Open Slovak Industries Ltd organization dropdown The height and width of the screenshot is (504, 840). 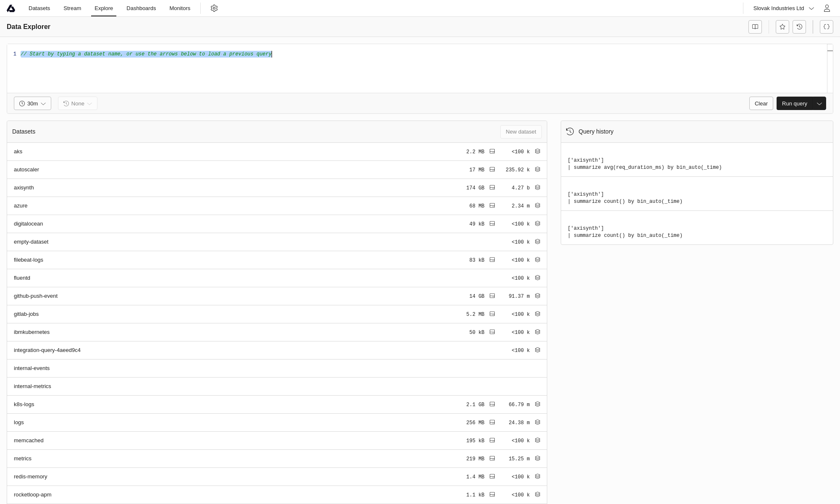tap(783, 8)
